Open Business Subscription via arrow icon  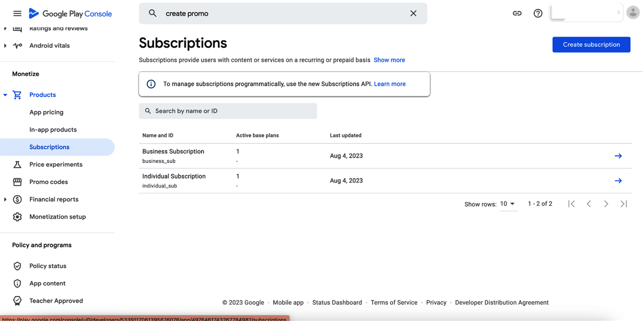point(618,156)
